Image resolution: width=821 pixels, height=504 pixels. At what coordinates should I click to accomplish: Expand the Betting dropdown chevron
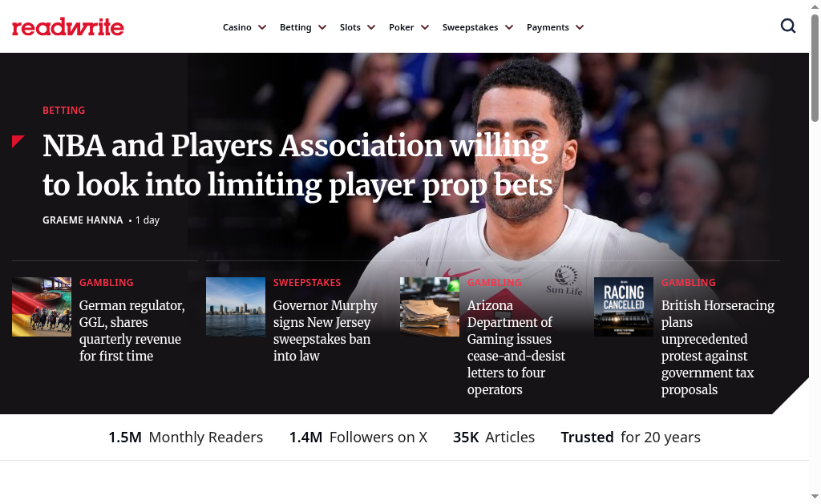click(x=322, y=27)
